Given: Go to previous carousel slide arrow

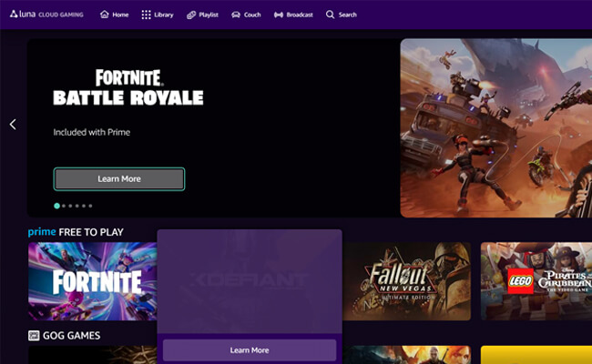Looking at the screenshot, I should (13, 124).
